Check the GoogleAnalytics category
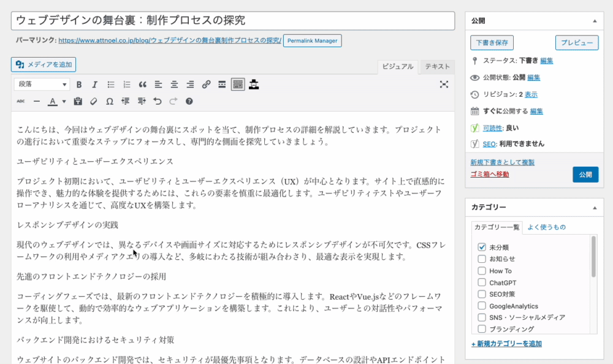This screenshot has height=364, width=613. [482, 306]
